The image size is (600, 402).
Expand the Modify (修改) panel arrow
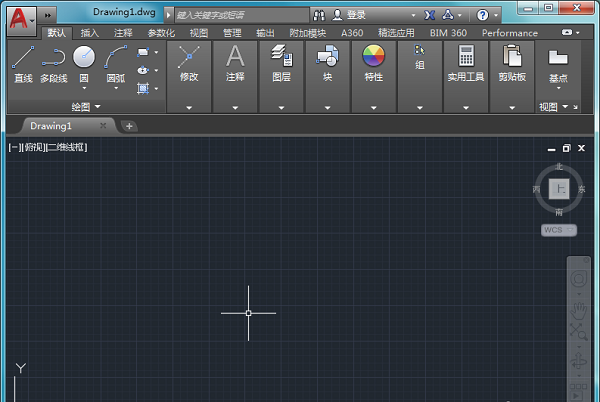click(189, 107)
